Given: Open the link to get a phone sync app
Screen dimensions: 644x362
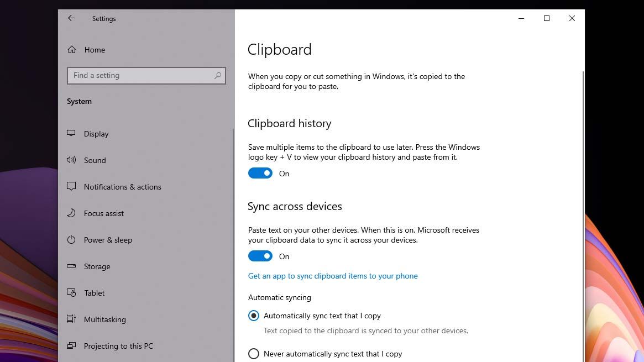Looking at the screenshot, I should point(333,276).
